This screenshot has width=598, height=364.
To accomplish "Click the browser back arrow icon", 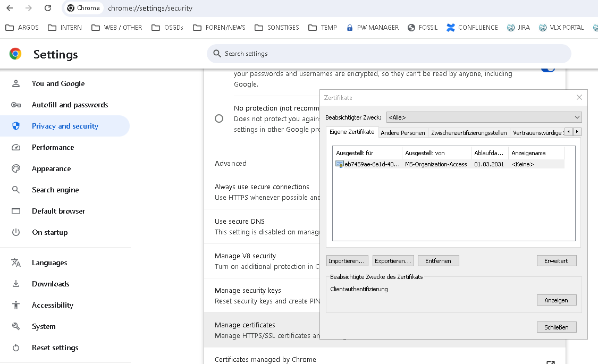I will coord(10,8).
